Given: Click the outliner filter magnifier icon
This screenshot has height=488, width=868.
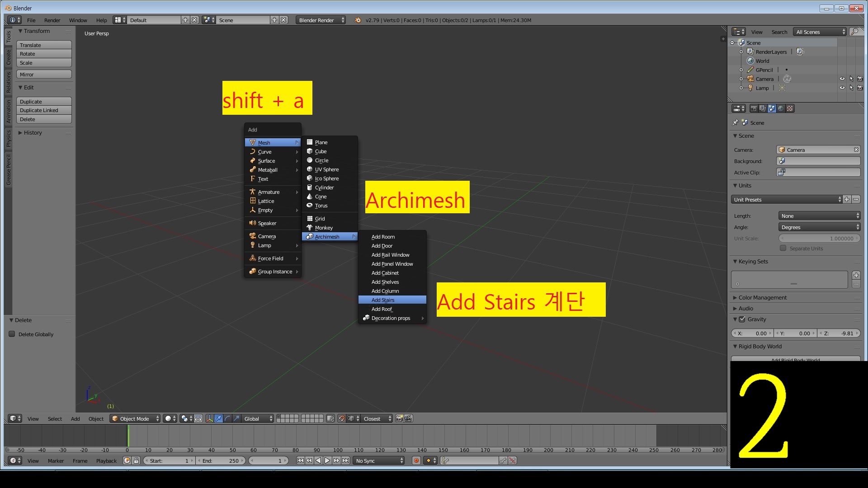Looking at the screenshot, I should point(854,32).
